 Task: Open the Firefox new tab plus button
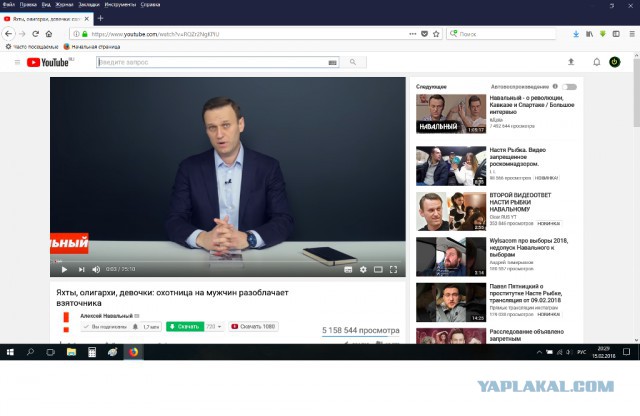pos(100,19)
